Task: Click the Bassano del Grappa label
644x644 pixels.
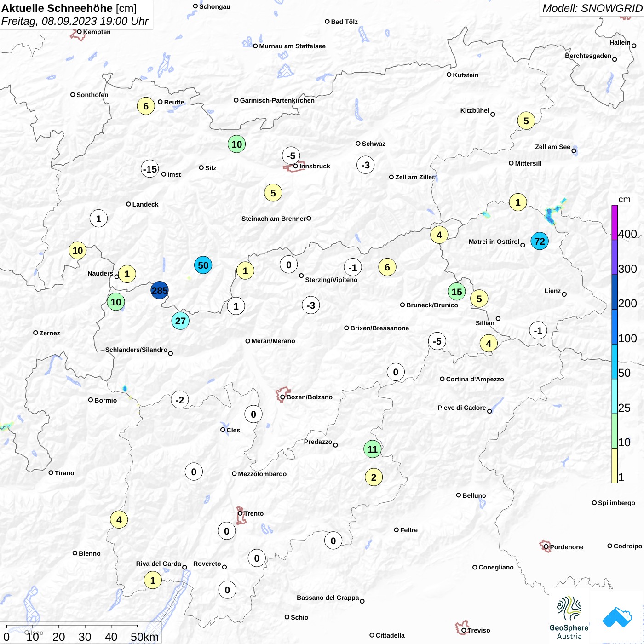Action: (x=328, y=598)
